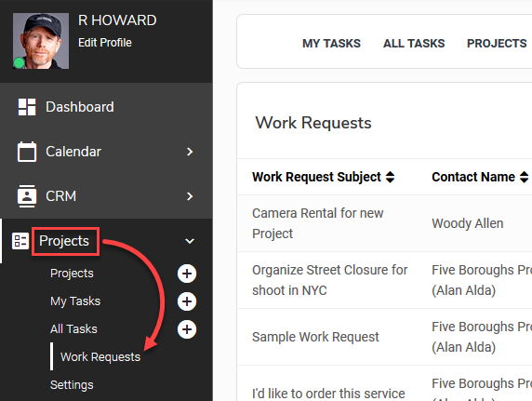Open CRM menu item

coord(60,196)
